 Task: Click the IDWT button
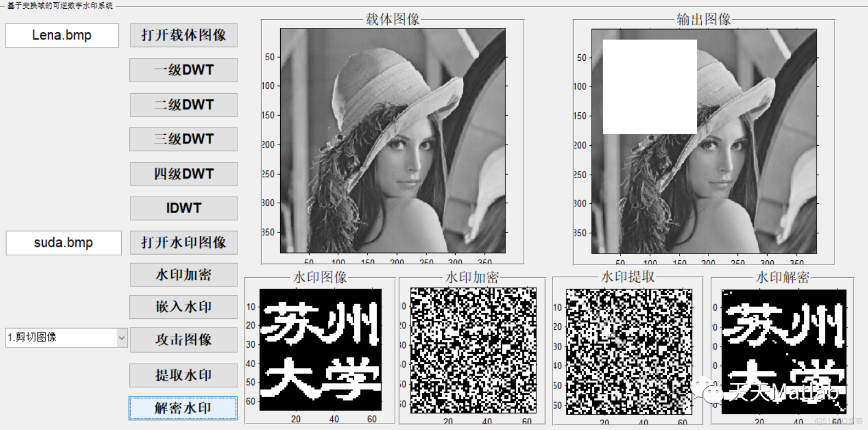[x=184, y=208]
